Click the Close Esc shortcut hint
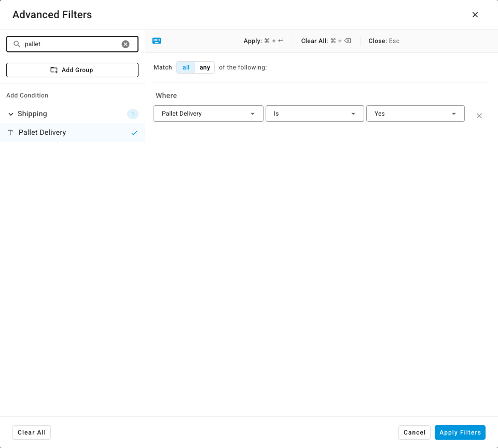The width and height of the screenshot is (498, 448). click(x=384, y=41)
